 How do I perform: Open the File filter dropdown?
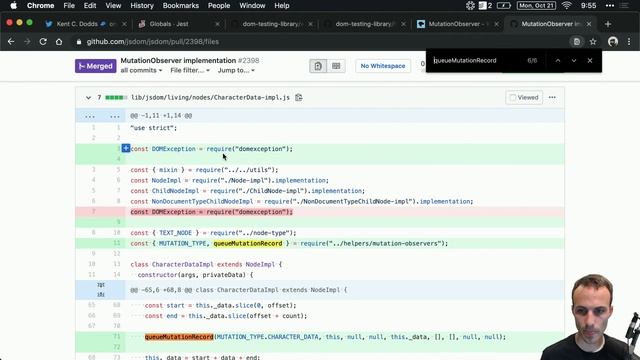[190, 70]
